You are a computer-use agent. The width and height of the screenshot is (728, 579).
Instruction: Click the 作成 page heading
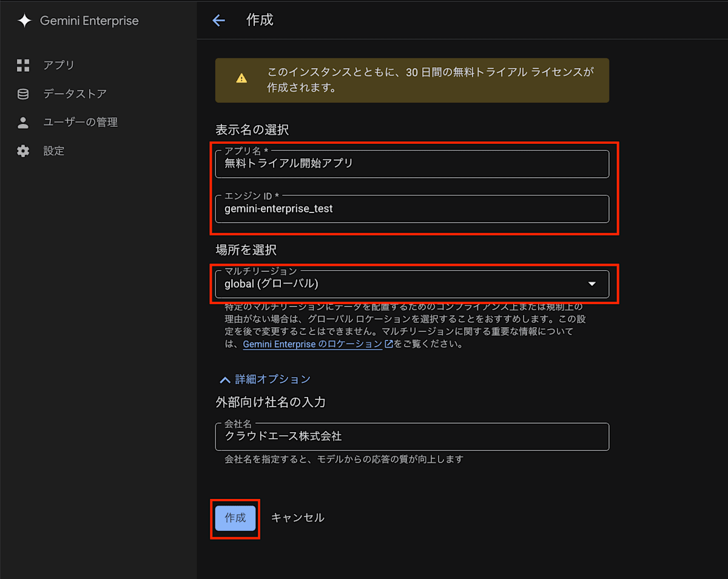(260, 20)
